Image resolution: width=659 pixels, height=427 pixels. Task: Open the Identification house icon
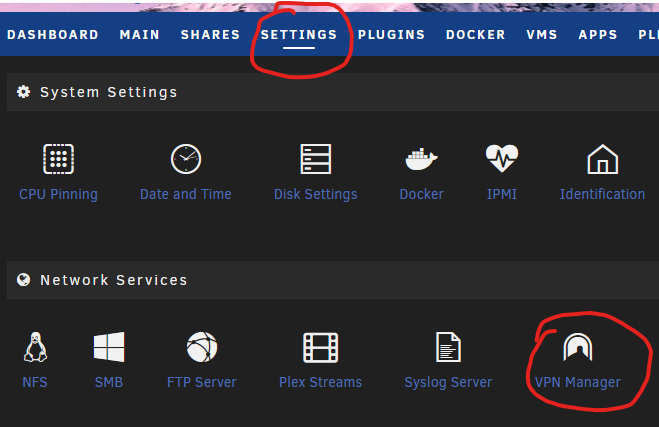click(x=602, y=159)
